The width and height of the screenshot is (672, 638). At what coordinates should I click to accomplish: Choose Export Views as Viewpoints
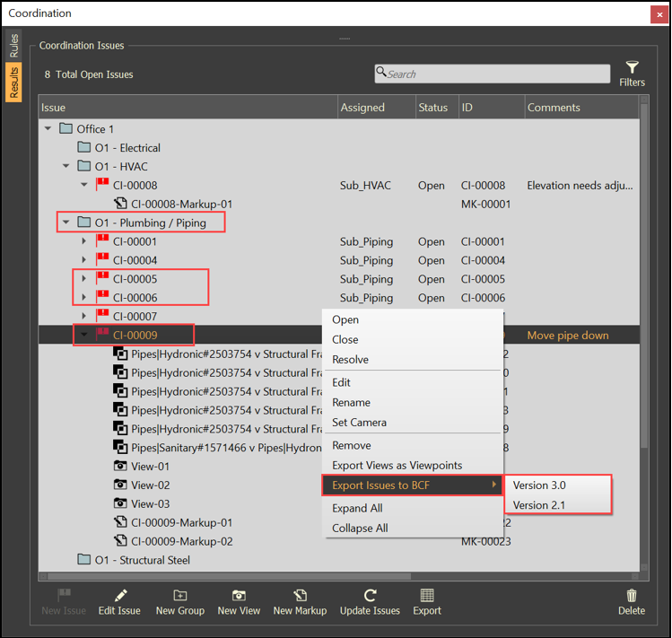pyautogui.click(x=413, y=465)
